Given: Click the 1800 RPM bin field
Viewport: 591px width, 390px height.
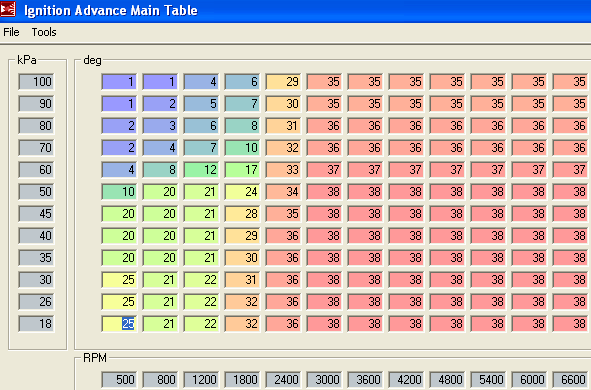Looking at the screenshot, I should [242, 379].
